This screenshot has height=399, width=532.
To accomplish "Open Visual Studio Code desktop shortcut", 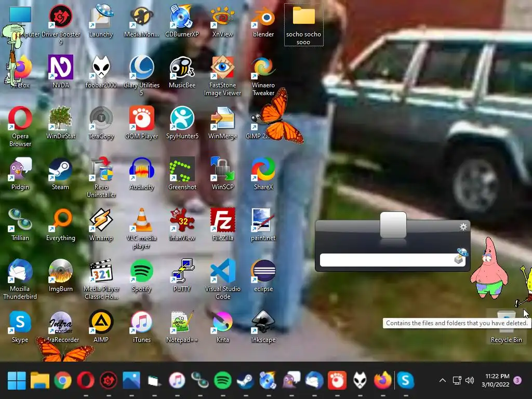I will click(222, 279).
